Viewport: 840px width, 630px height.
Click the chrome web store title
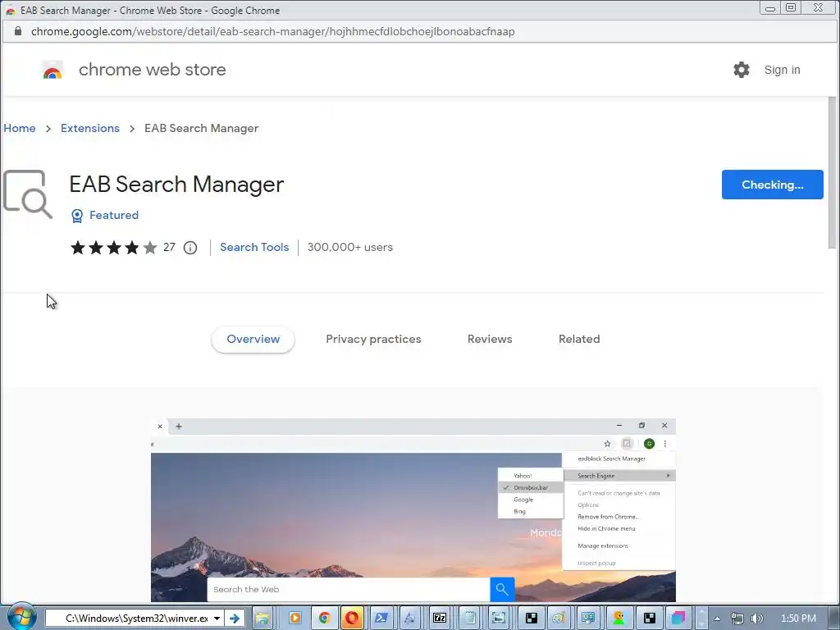(x=152, y=70)
